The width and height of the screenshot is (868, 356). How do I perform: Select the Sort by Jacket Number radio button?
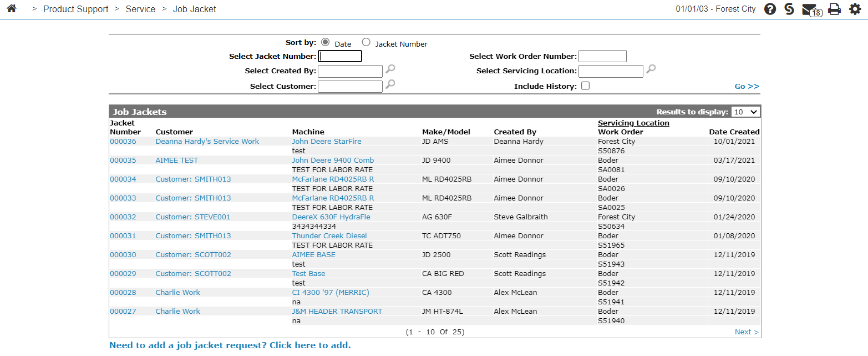pyautogui.click(x=366, y=42)
